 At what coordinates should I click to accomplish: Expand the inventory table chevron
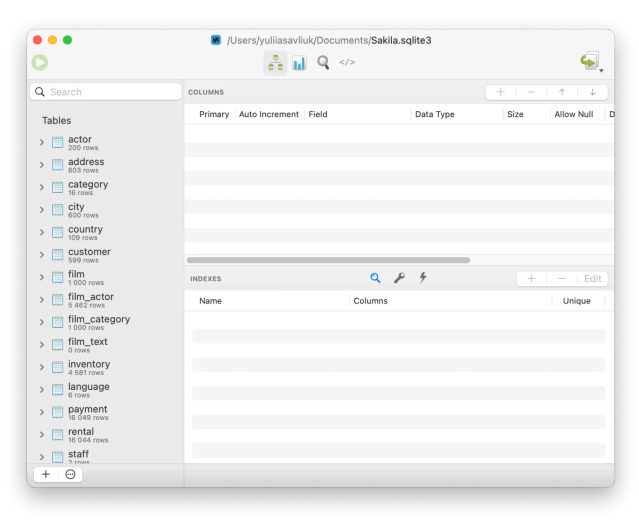pos(42,367)
